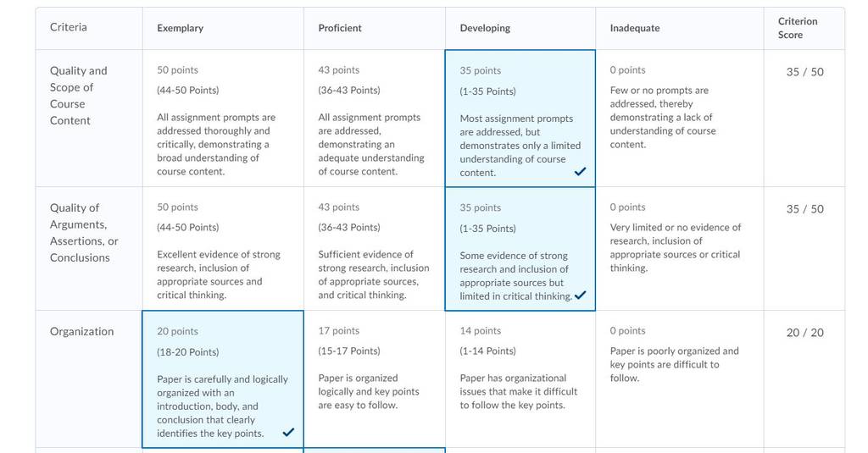Click checkmark in Quality of Arguments Developing cell
The image size is (868, 453).
coord(580,295)
